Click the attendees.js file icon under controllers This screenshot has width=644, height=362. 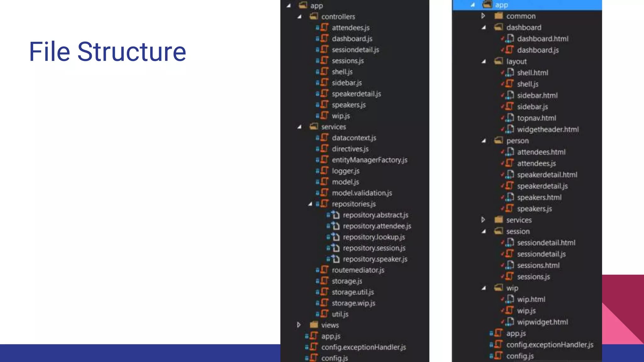[325, 27]
